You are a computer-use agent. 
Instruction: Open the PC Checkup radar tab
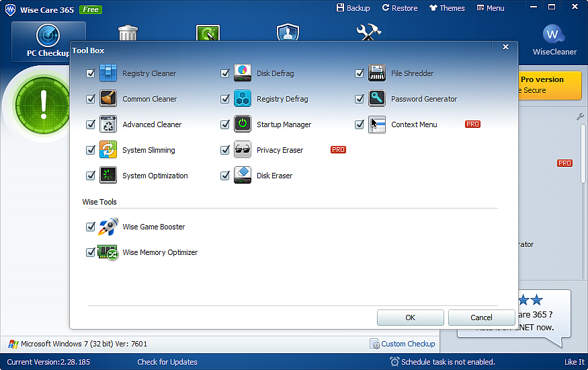(48, 41)
